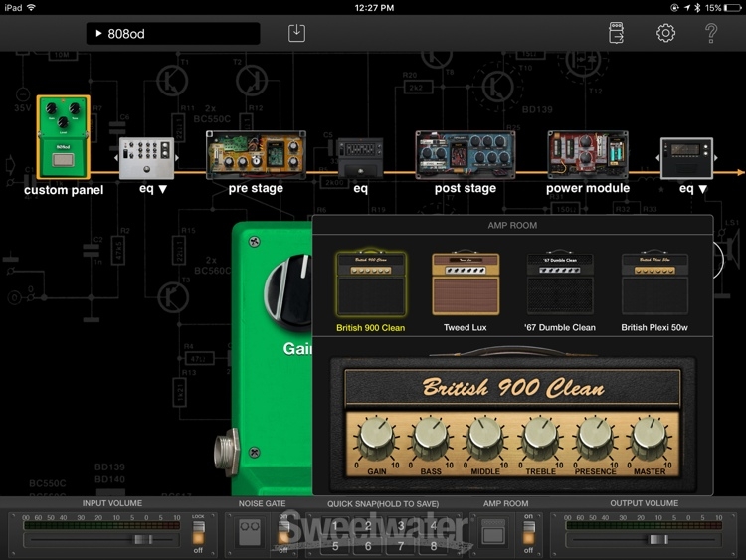
Task: Click the Amp Room amp icon in bottom bar
Action: 493,532
